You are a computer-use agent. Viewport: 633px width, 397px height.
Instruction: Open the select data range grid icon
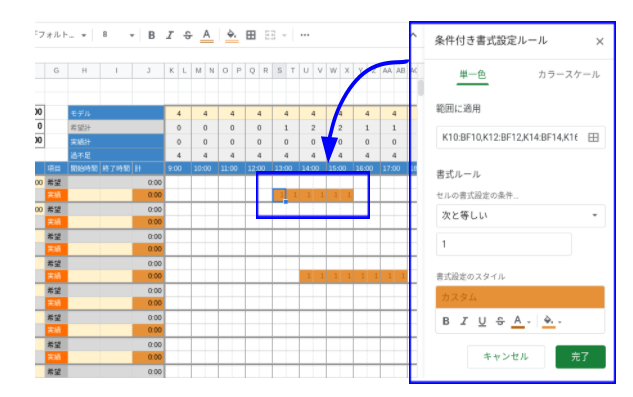coord(593,138)
